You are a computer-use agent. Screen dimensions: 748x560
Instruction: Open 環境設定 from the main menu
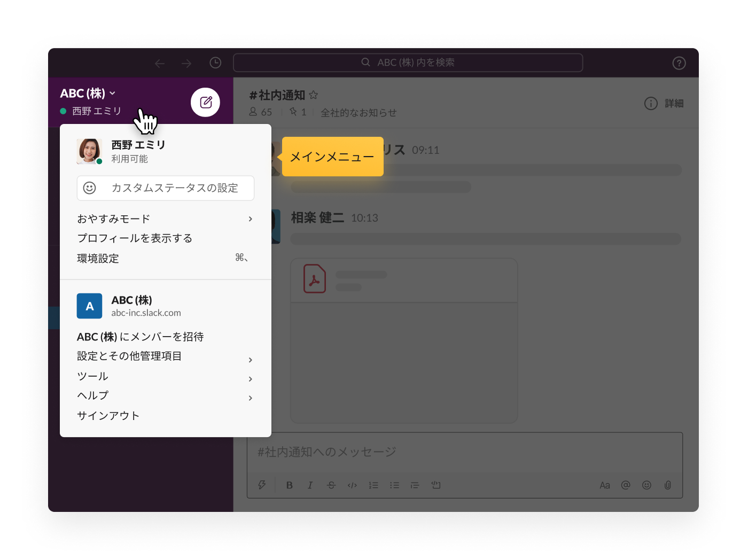pos(98,258)
